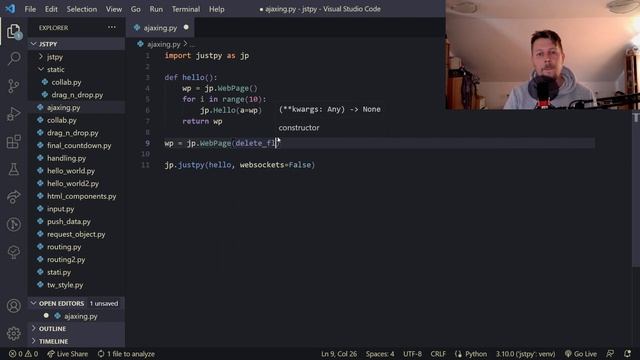Open the Selection menu
This screenshot has height=360, width=640.
click(82, 9)
